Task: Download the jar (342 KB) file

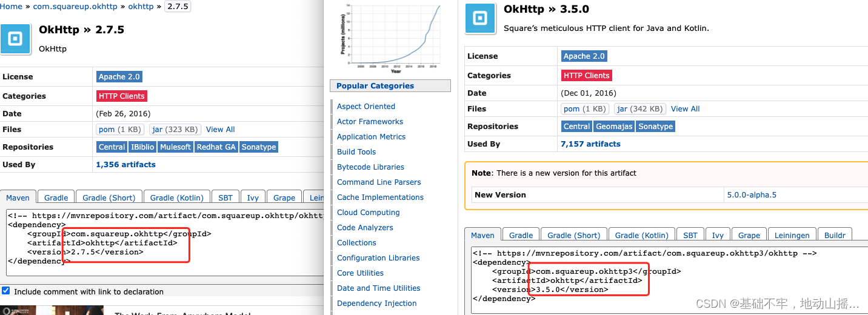Action: [x=640, y=108]
